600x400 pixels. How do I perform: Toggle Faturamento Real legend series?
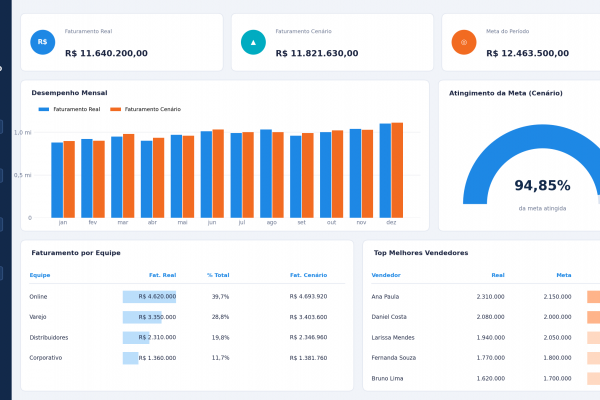click(69, 109)
